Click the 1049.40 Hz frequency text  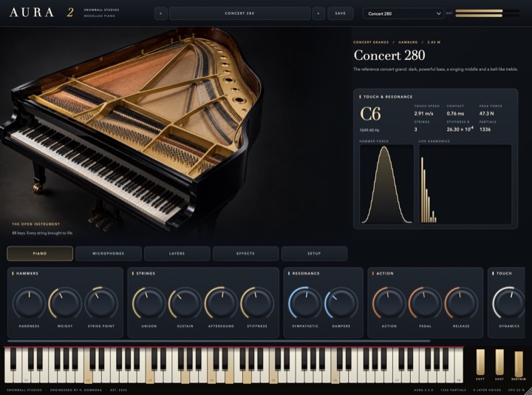(369, 130)
